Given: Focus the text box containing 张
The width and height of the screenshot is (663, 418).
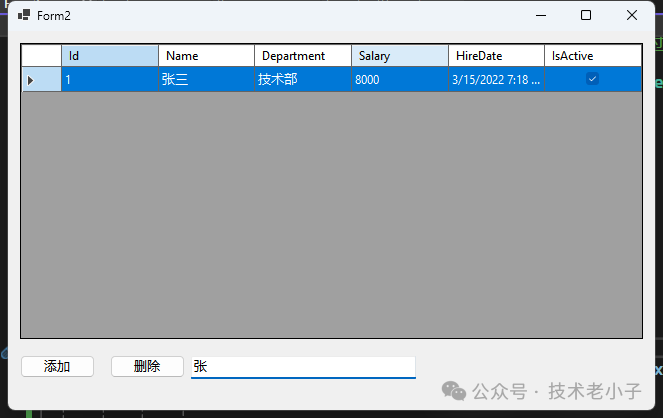Looking at the screenshot, I should (302, 367).
